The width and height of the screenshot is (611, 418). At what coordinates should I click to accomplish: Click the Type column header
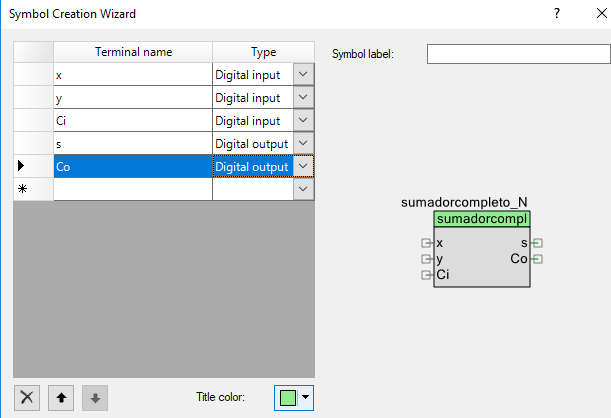pyautogui.click(x=264, y=52)
